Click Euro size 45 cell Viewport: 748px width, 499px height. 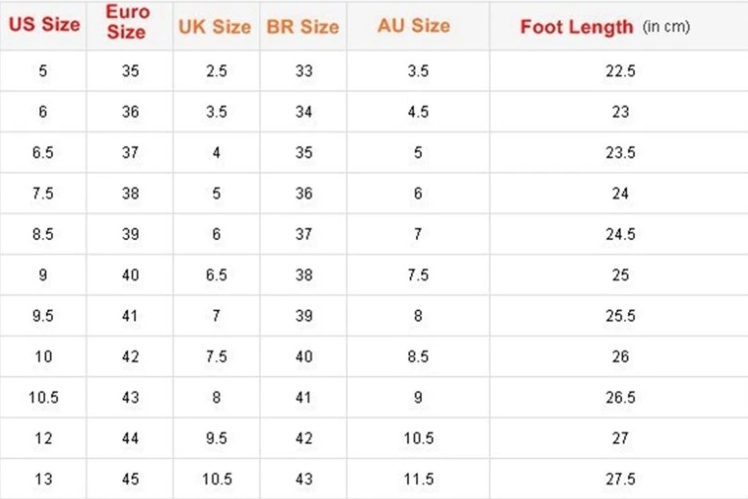(130, 478)
